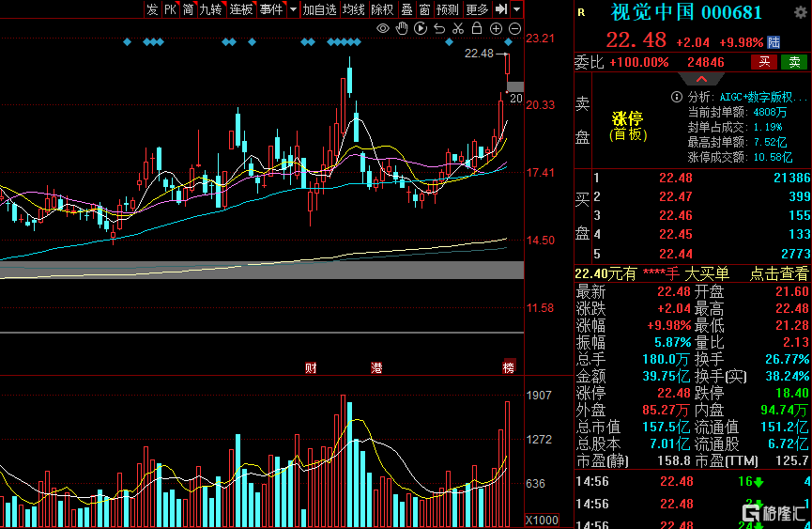
Task: Click the 发 toolbar button
Action: (x=152, y=9)
